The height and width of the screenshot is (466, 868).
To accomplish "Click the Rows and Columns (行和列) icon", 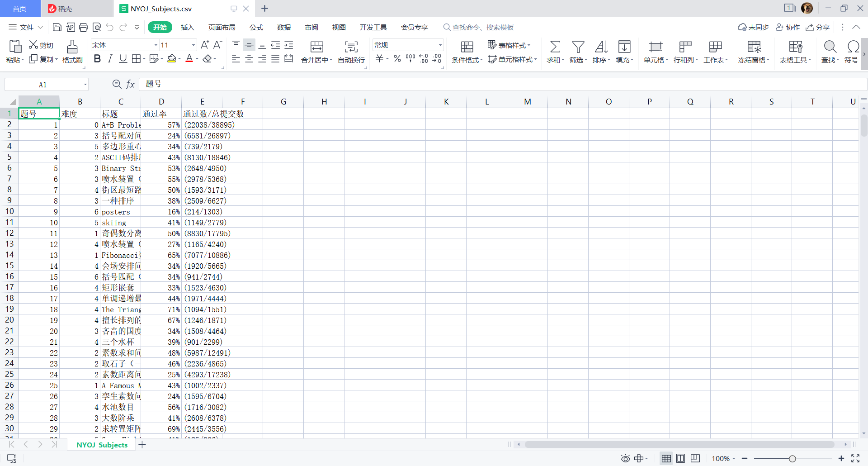I will pyautogui.click(x=686, y=47).
